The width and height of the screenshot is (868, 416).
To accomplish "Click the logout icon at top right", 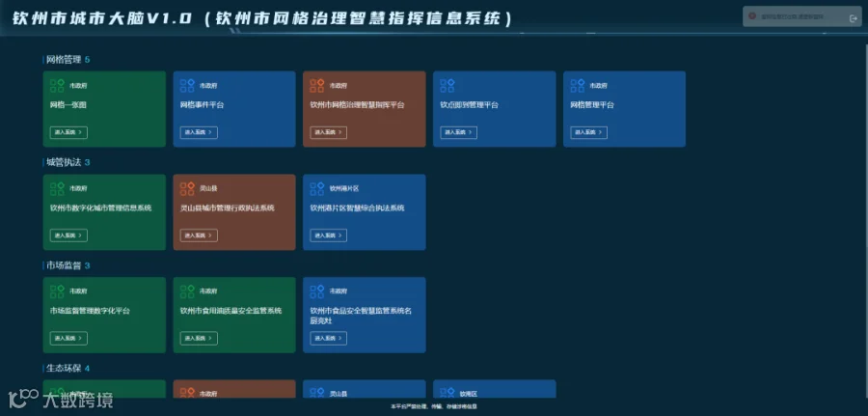I will pyautogui.click(x=853, y=18).
